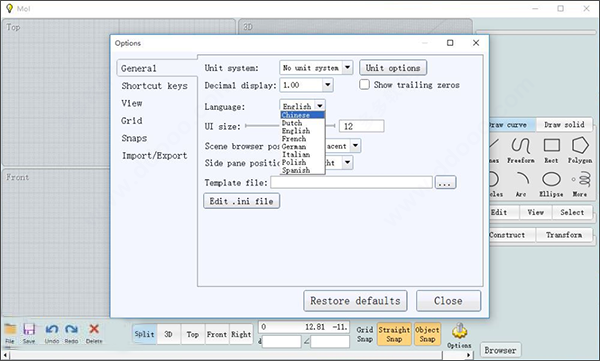
Task: Click the Save disk icon
Action: [x=29, y=329]
